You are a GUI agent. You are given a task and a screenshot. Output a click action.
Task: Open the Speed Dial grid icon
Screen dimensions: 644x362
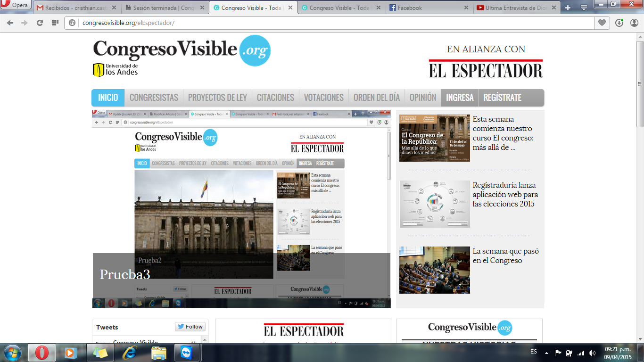(55, 23)
